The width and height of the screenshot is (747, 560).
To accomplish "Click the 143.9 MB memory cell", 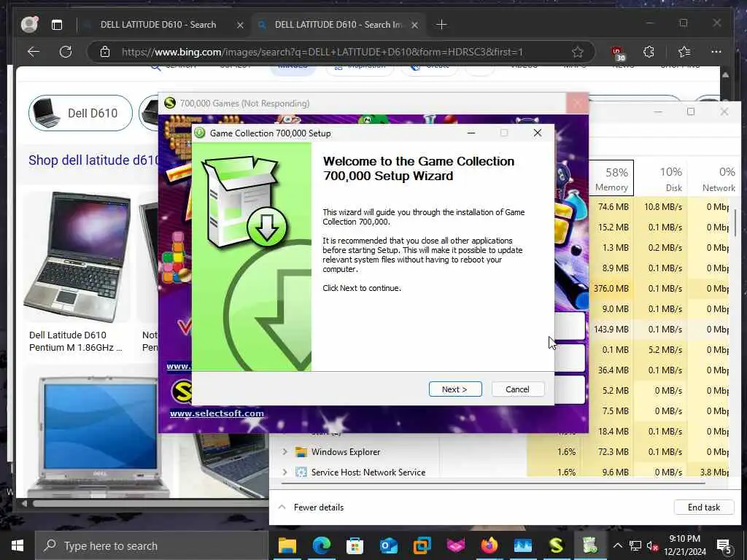I will coord(611,329).
